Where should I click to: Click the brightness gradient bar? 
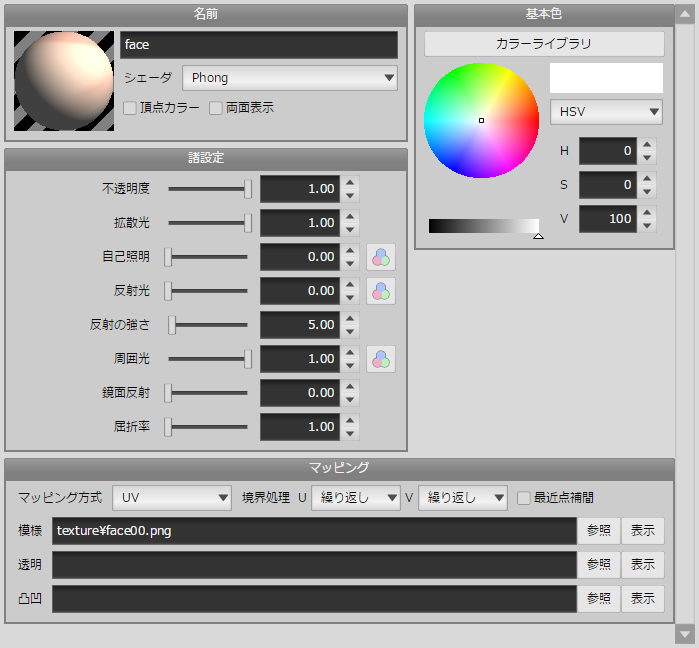tap(484, 226)
